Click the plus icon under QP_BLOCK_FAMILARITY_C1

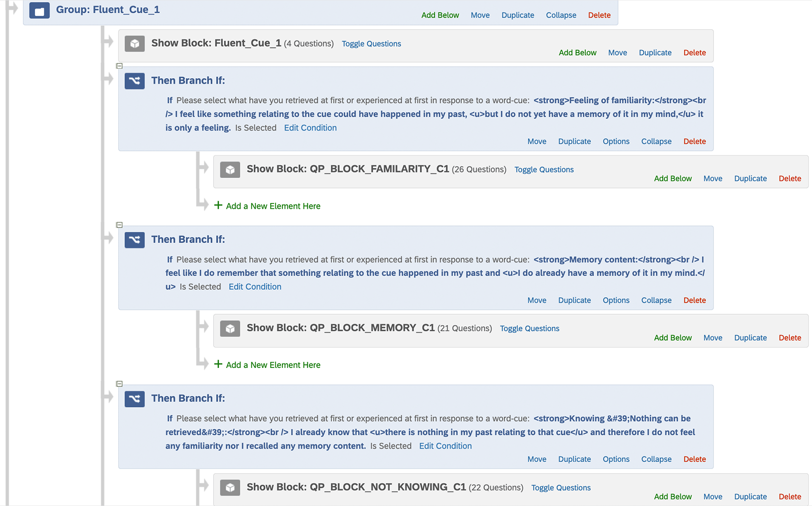pyautogui.click(x=218, y=205)
